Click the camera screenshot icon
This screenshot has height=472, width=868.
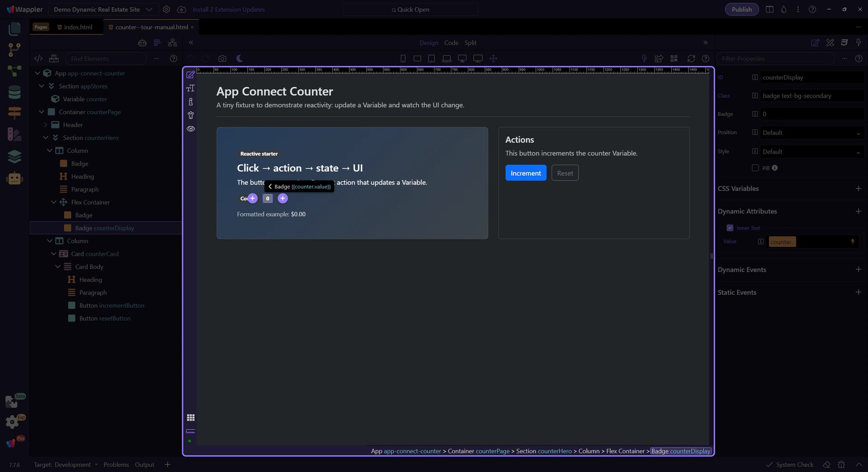click(x=222, y=58)
